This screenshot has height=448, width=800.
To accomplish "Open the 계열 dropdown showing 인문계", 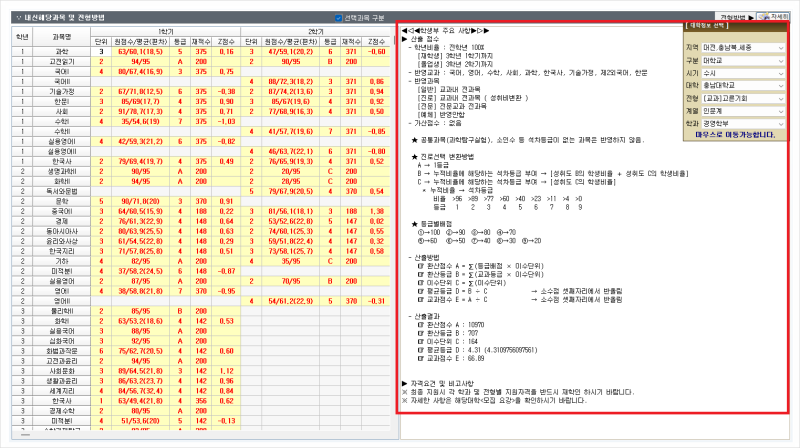I will [x=742, y=111].
